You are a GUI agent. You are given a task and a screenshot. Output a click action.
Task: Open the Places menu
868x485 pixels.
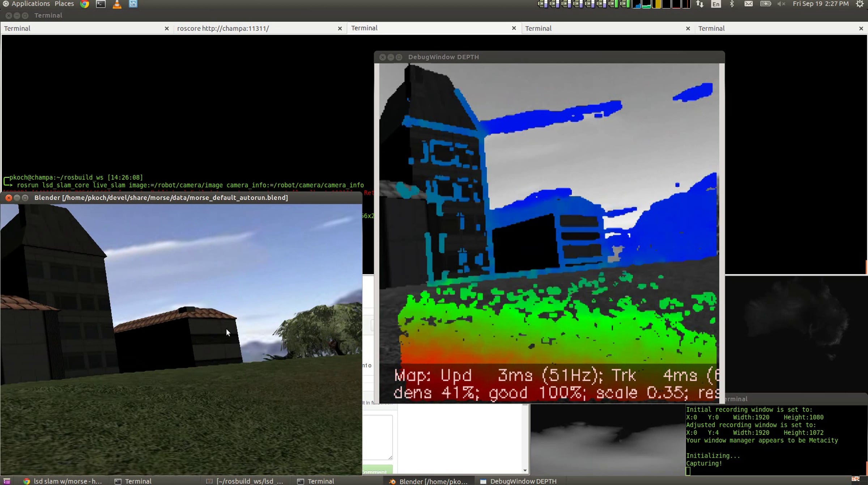point(64,4)
